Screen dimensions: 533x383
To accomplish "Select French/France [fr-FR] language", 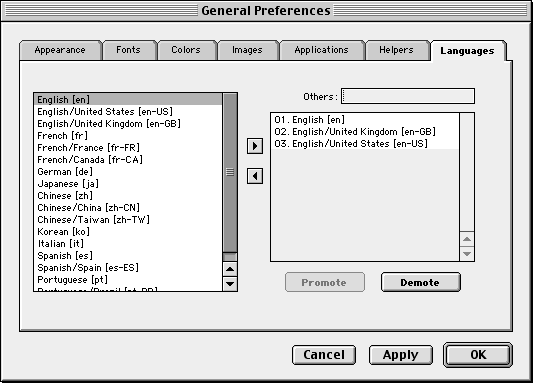I will click(128, 147).
